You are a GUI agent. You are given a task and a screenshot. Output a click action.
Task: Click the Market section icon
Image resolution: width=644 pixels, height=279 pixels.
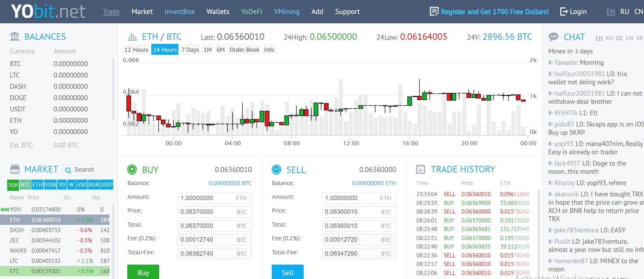15,169
